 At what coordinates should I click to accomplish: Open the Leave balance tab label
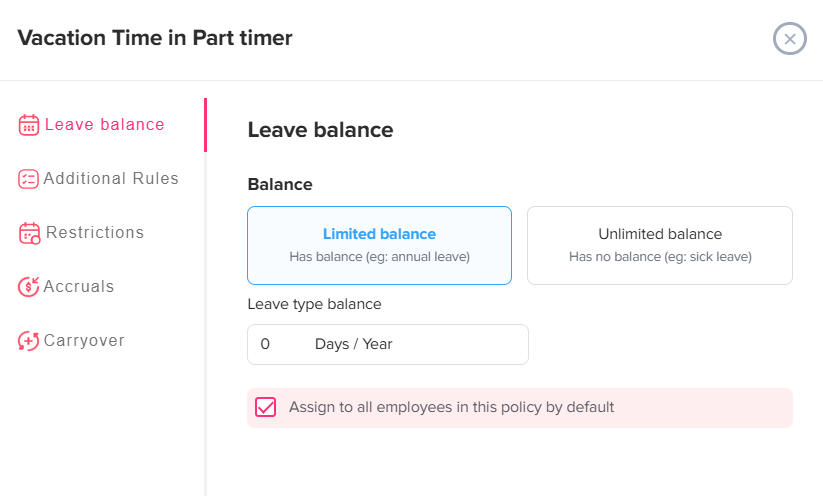[105, 125]
